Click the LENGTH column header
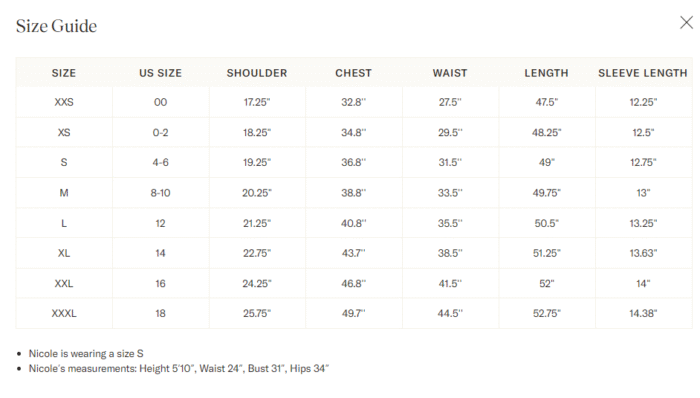The width and height of the screenshot is (700, 398). click(546, 73)
